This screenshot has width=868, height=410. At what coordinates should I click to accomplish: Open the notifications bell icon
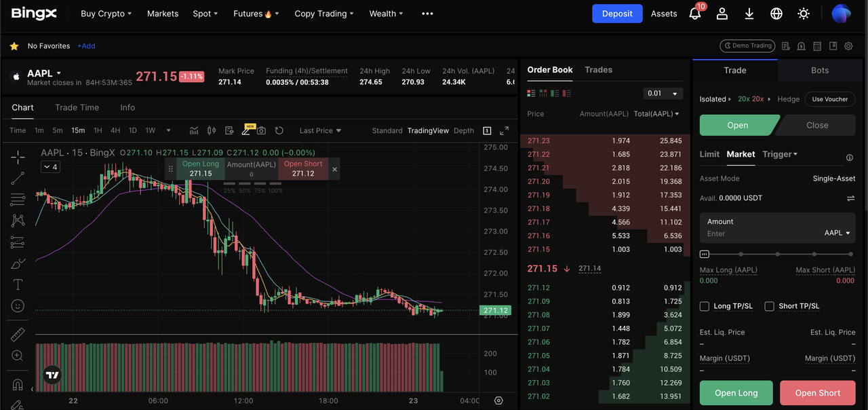point(694,14)
